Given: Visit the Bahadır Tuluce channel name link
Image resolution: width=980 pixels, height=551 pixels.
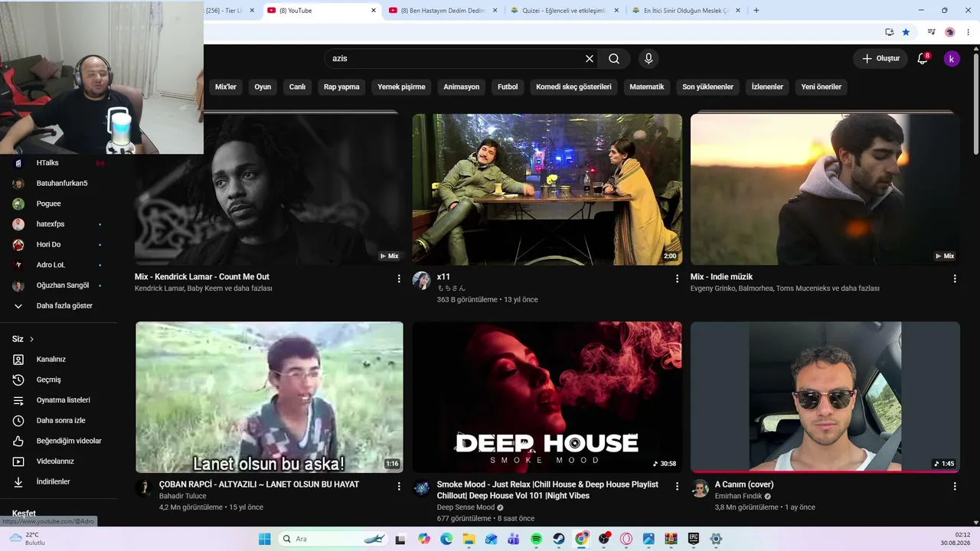Looking at the screenshot, I should [x=183, y=496].
